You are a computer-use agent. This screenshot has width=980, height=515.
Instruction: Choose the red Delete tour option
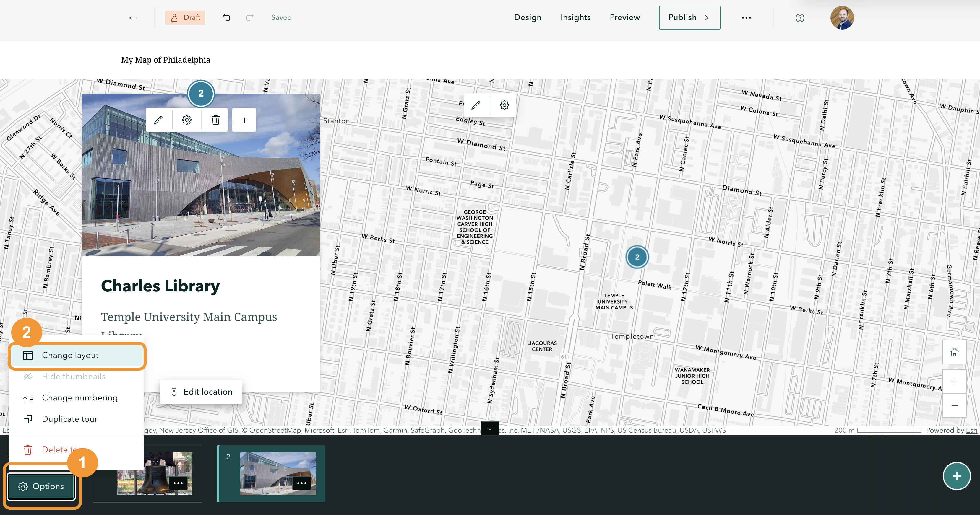coord(77,450)
